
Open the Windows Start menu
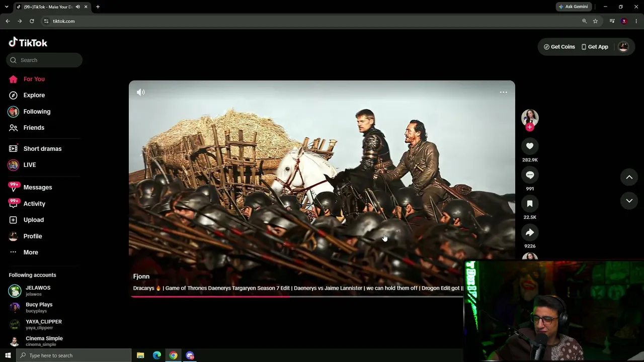(8, 355)
